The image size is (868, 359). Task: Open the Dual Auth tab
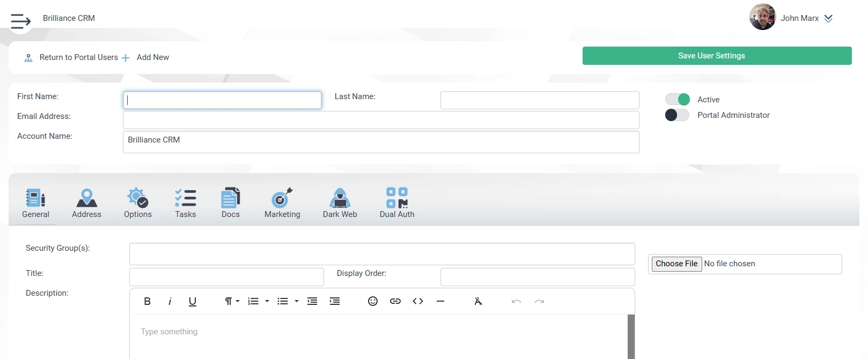pyautogui.click(x=397, y=203)
